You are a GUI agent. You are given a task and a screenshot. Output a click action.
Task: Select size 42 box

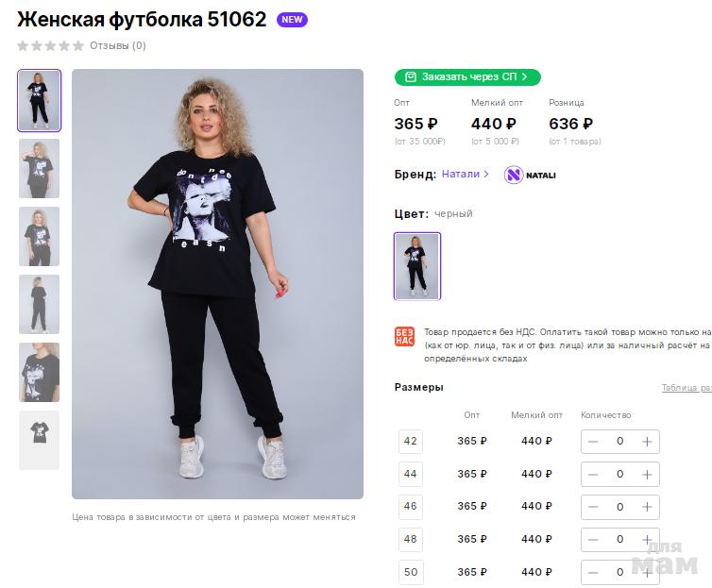410,441
